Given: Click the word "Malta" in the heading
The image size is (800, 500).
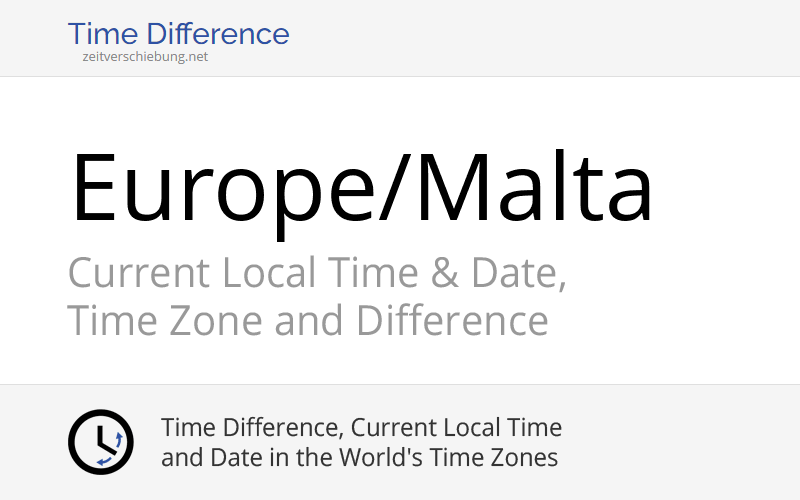Looking at the screenshot, I should [x=534, y=188].
